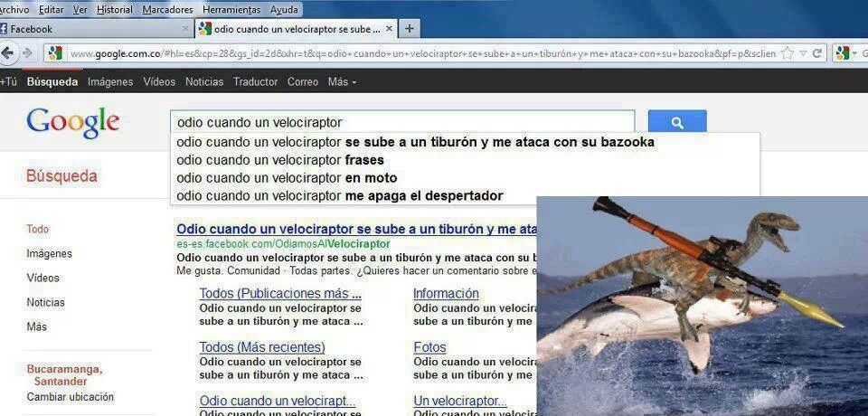Reload the page using the refresh icon
This screenshot has width=868, height=416.
(817, 53)
